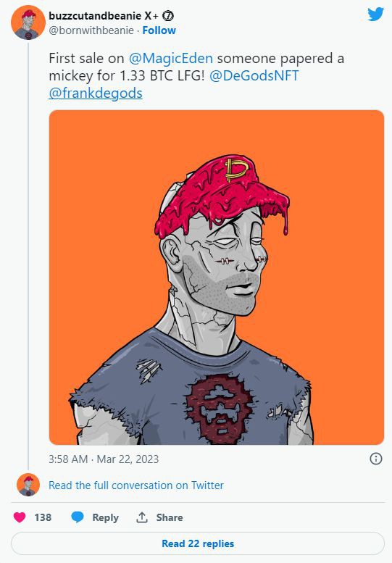Screen dimensions: 392x563
Task: Visit the @frankdegods profile link
Action: tap(96, 93)
